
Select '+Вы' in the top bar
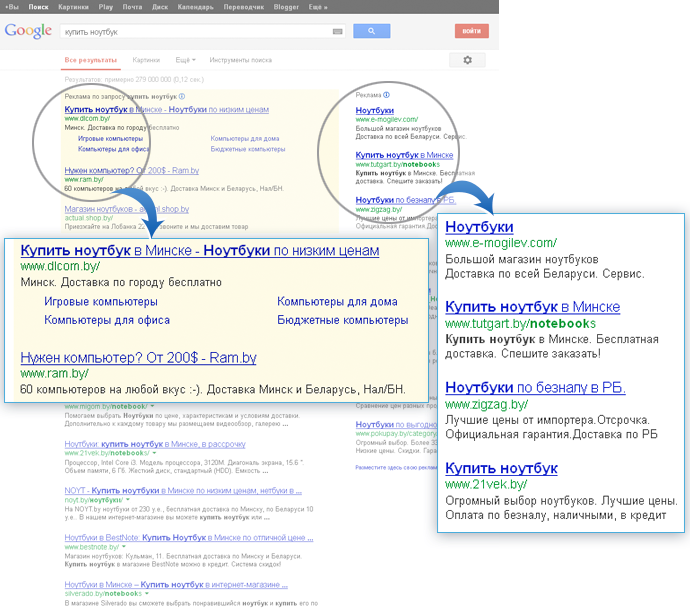pyautogui.click(x=12, y=7)
